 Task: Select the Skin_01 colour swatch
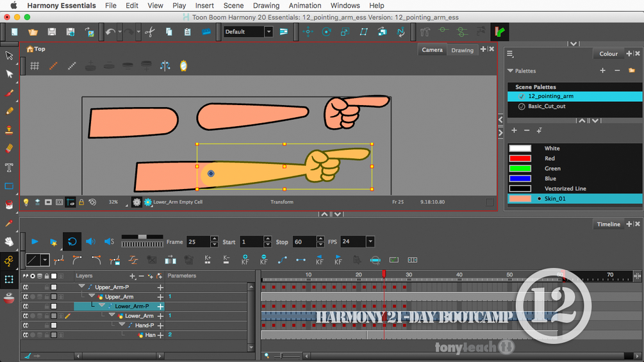(520, 199)
